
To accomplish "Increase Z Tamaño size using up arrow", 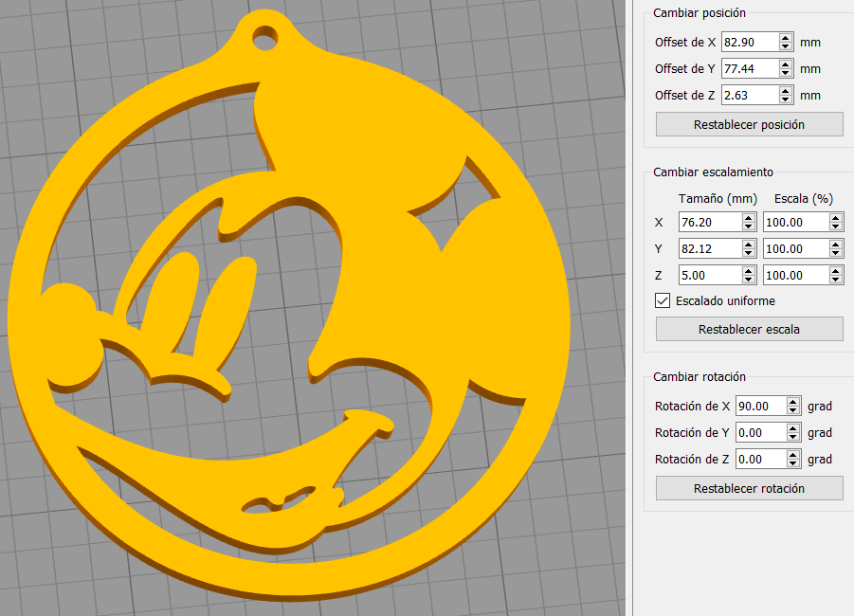I will pyautogui.click(x=748, y=271).
